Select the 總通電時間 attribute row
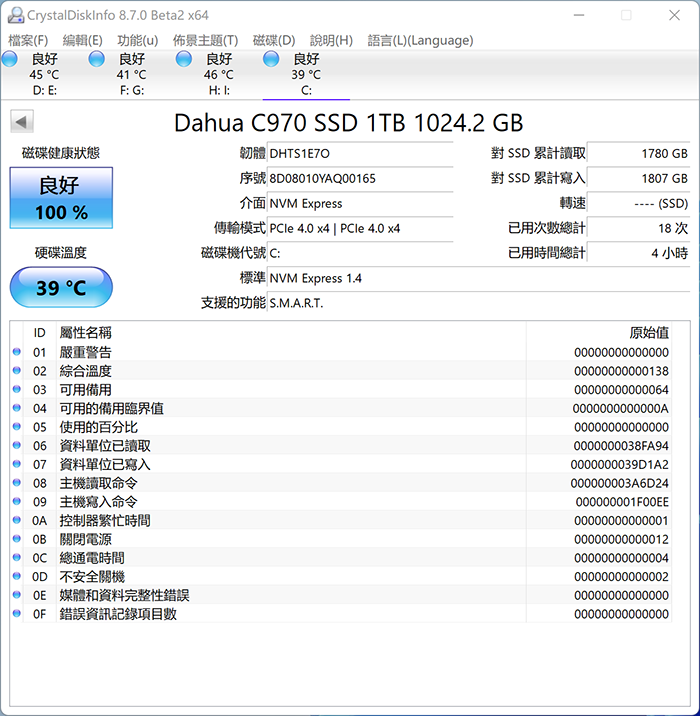 coord(341,558)
